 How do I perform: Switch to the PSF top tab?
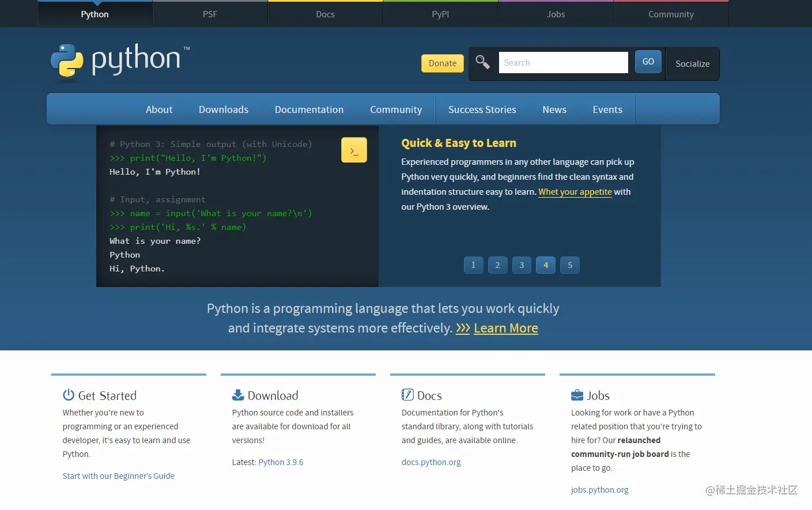210,14
